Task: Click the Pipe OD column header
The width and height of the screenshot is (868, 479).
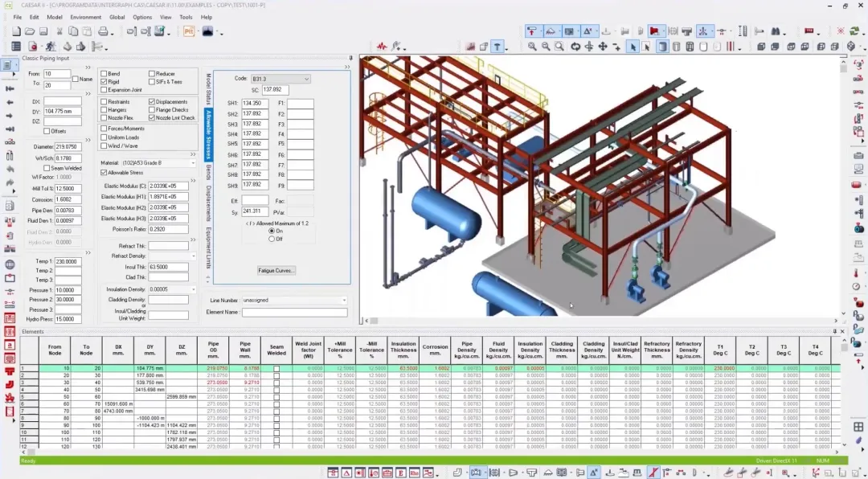Action: click(213, 350)
